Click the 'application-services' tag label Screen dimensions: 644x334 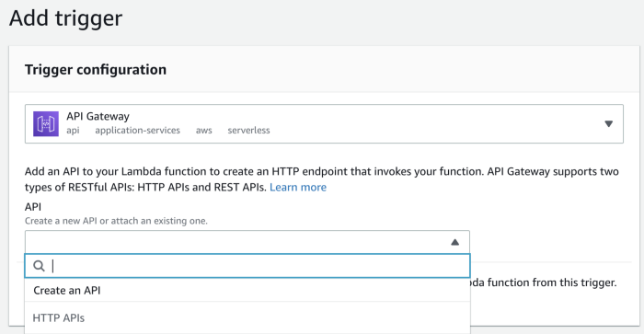[138, 131]
